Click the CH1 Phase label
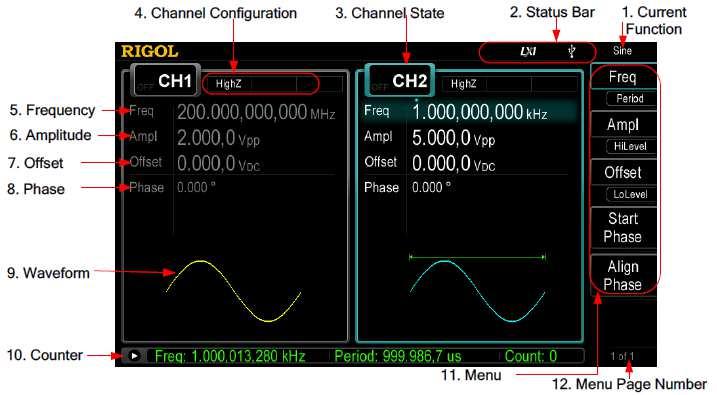 click(146, 187)
